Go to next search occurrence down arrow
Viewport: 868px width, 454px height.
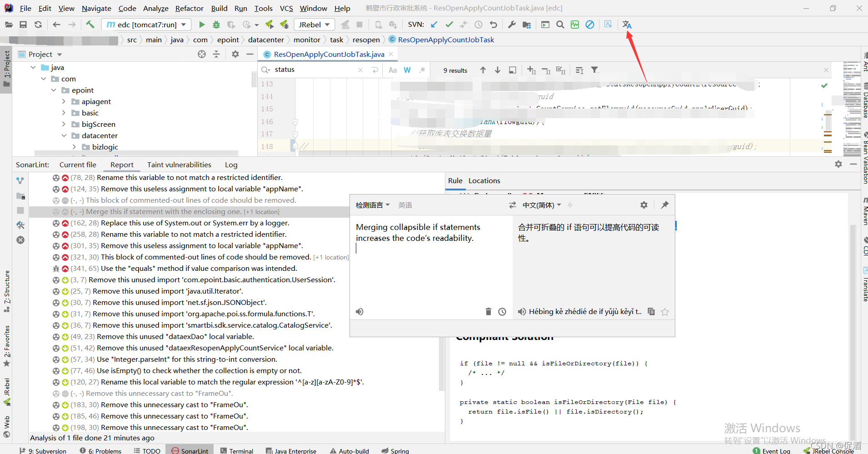498,70
